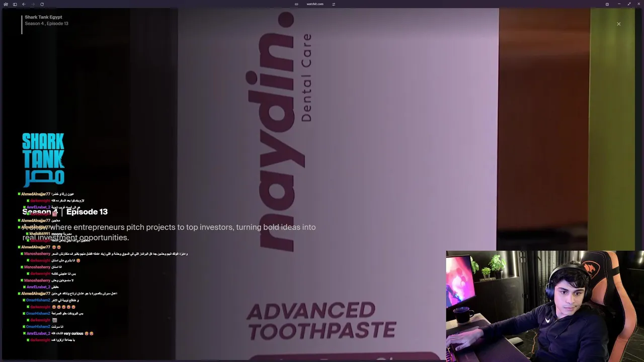Close the video player with the X

tap(619, 24)
